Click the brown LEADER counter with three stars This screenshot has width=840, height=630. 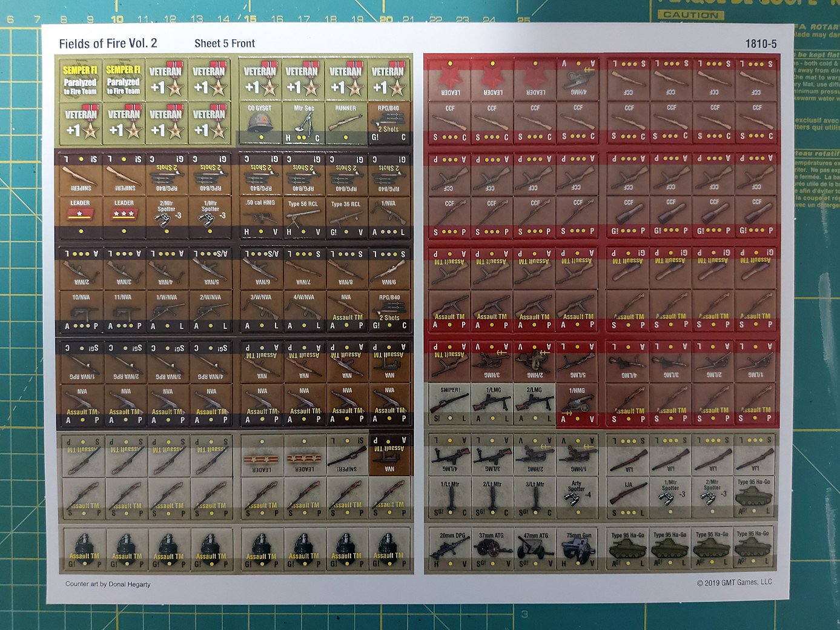coord(124,218)
